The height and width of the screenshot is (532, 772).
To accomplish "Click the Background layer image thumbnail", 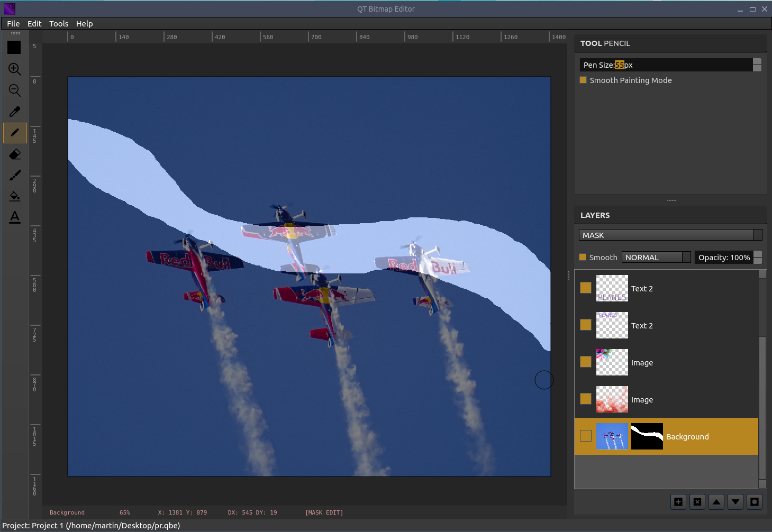I will pos(612,436).
